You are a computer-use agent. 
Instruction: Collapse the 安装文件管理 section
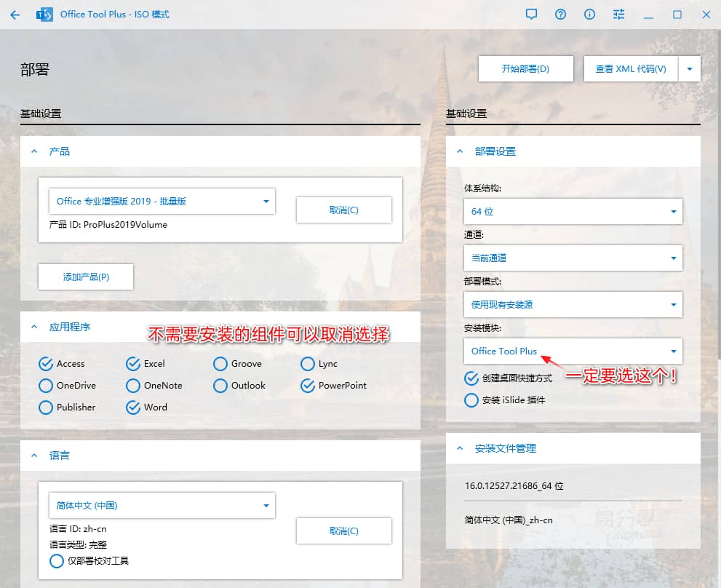460,448
